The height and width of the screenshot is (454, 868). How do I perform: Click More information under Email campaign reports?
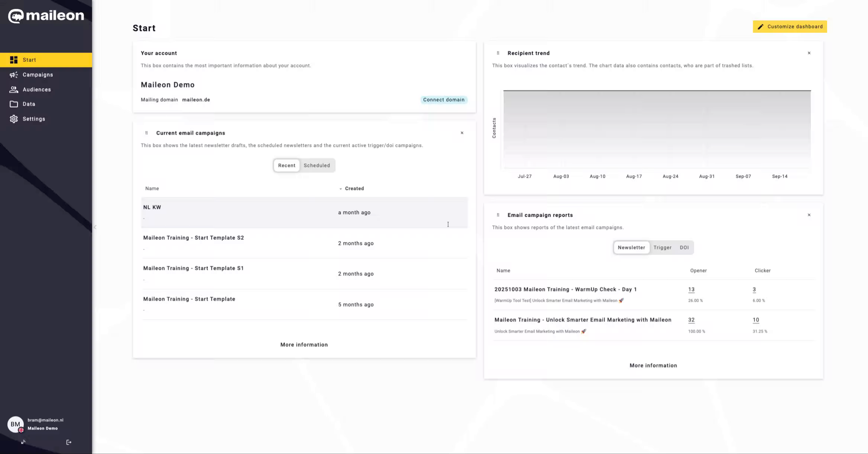coord(653,366)
